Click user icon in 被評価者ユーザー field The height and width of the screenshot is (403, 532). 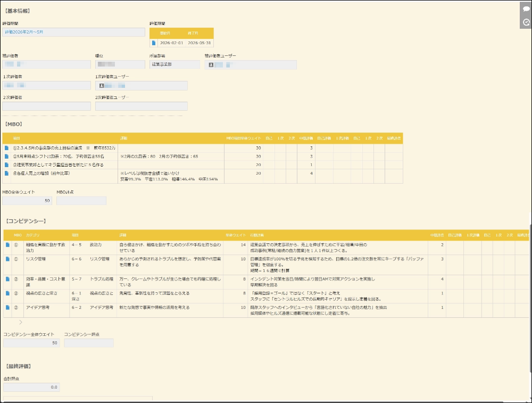211,65
